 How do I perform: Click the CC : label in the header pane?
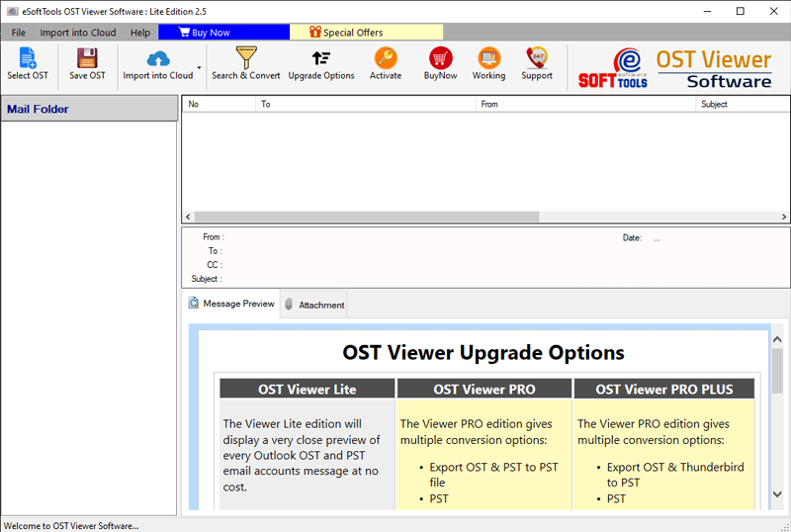pos(215,264)
